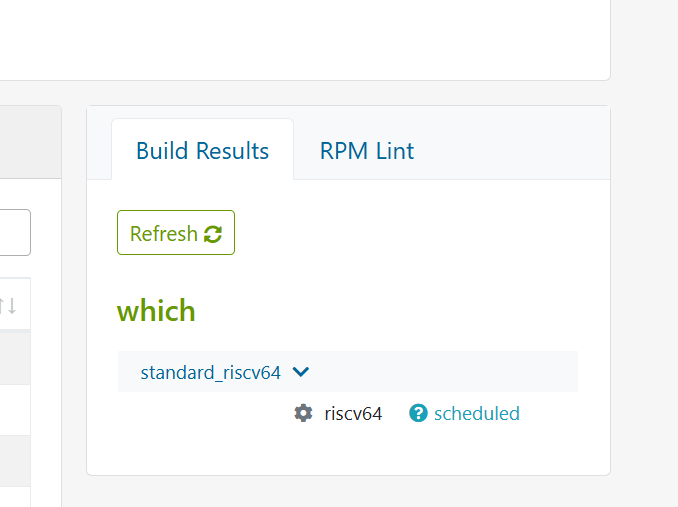Viewport: 678px width, 507px height.
Task: Open the 'which' package heading link
Action: [156, 311]
